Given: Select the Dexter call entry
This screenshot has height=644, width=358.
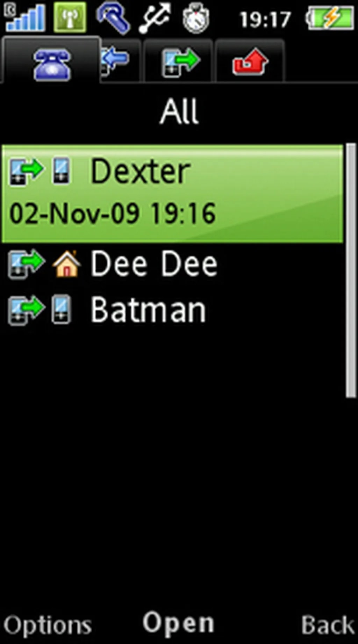Looking at the screenshot, I should click(173, 194).
